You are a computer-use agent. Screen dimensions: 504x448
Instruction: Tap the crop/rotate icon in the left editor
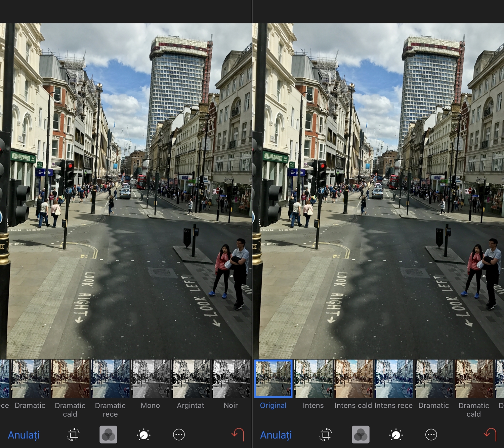click(x=73, y=435)
